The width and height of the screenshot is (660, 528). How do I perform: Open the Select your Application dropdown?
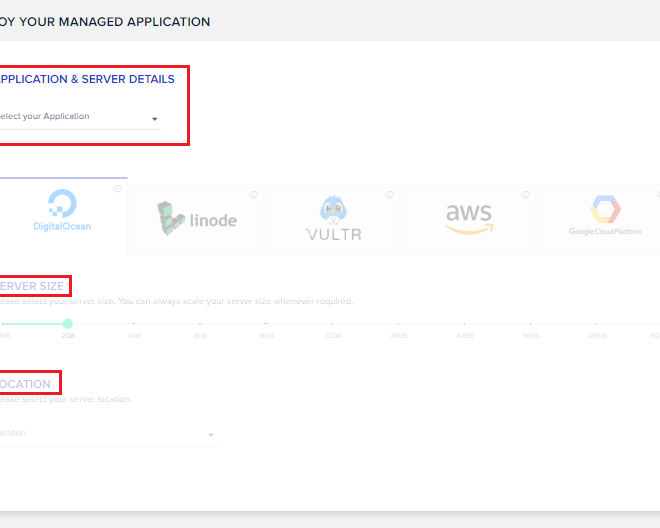80,117
